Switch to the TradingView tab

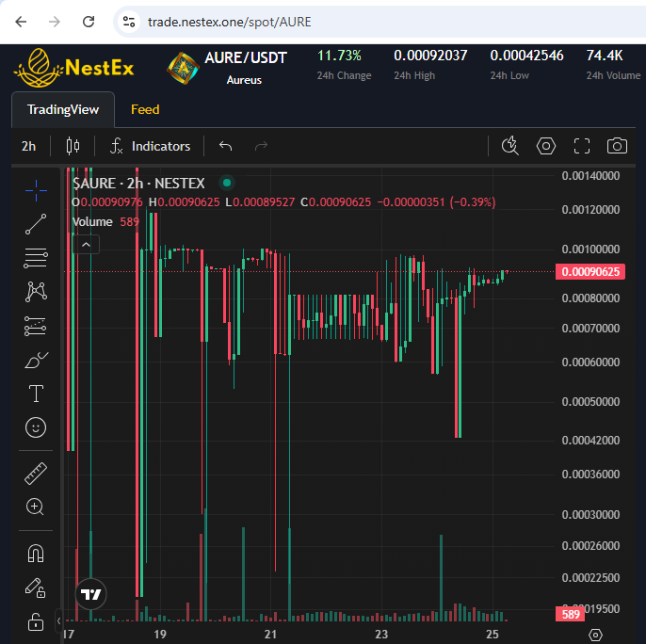pos(63,109)
